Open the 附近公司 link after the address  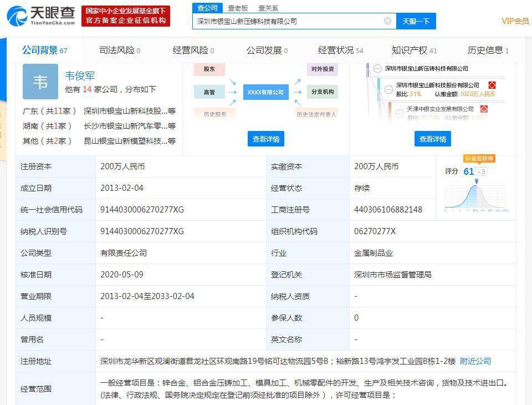(x=475, y=361)
